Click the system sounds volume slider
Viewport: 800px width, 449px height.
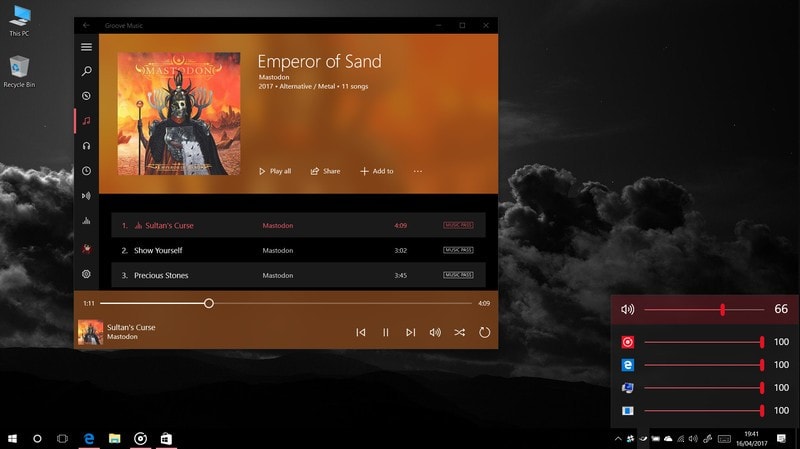tap(704, 388)
